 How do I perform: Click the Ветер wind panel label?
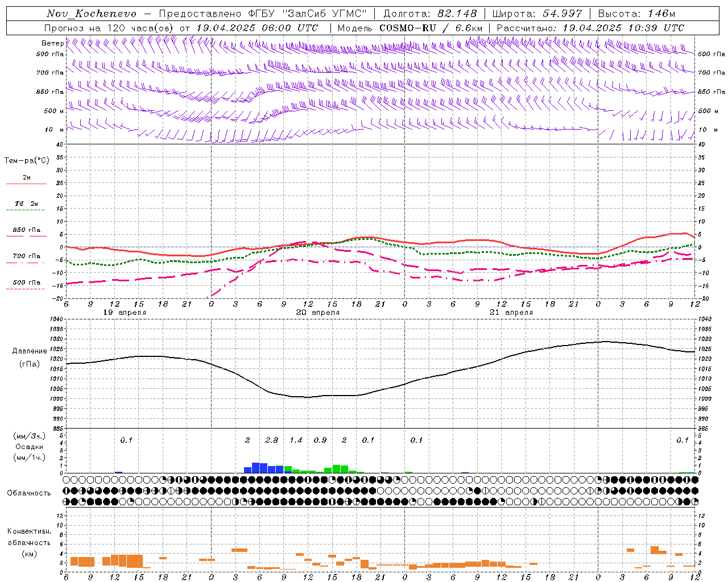[52, 43]
